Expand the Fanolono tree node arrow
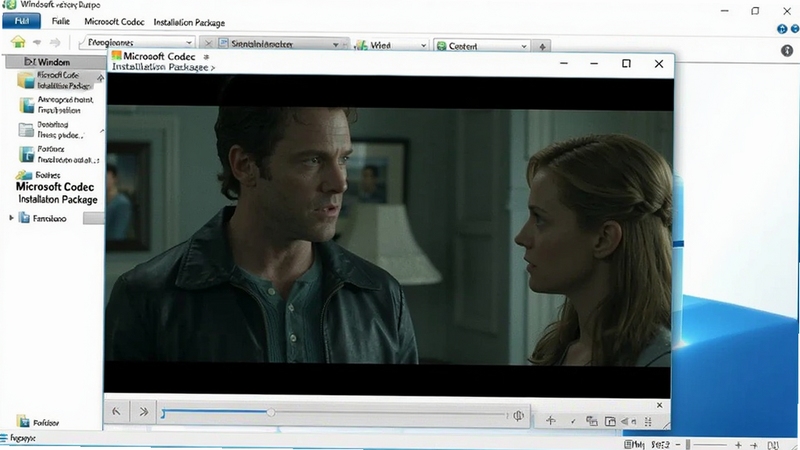Screen dimensions: 800x450 [x=11, y=218]
